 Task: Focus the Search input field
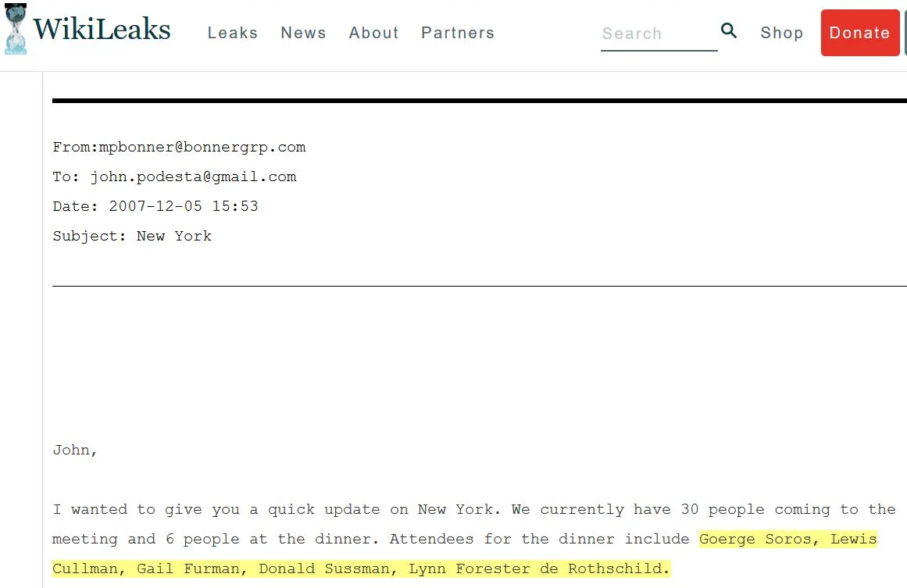tap(659, 34)
